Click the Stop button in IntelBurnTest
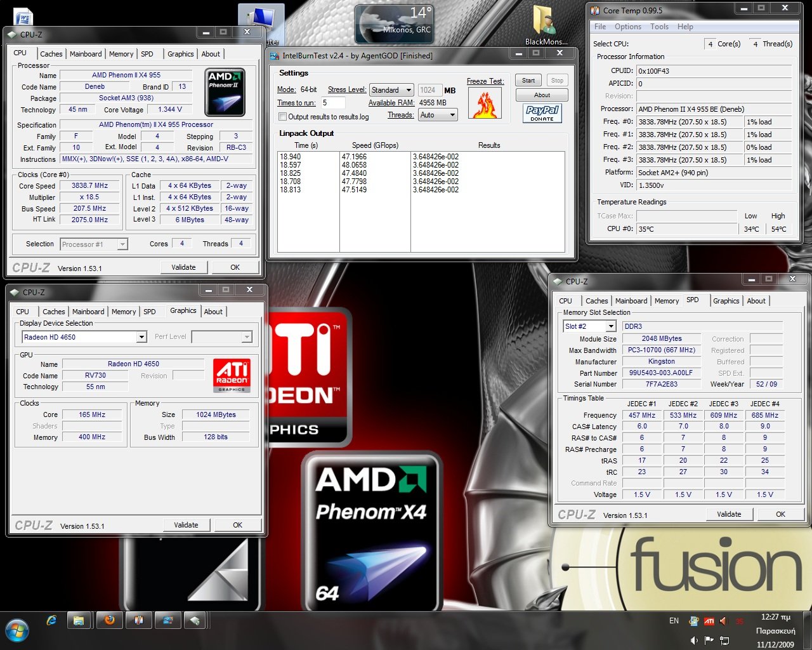Screen dimensions: 812x650 (557, 81)
